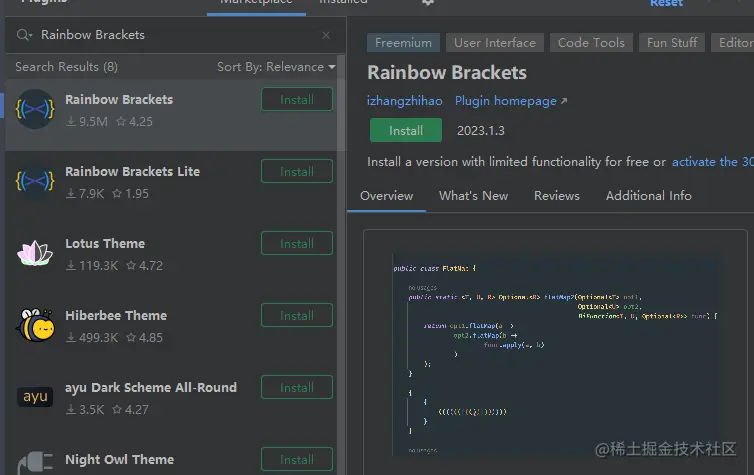Click the 499.3K downloads count
Image resolution: width=754 pixels, height=475 pixels.
[92, 338]
